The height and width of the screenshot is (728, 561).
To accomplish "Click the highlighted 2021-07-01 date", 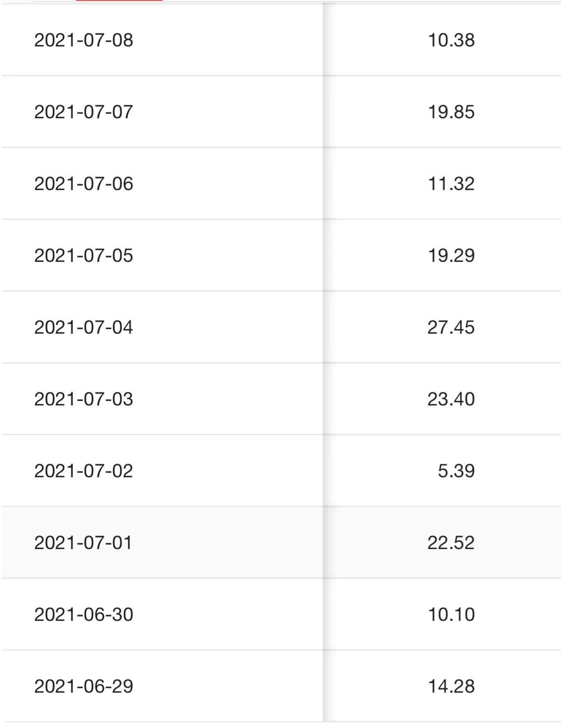I will 84,542.
